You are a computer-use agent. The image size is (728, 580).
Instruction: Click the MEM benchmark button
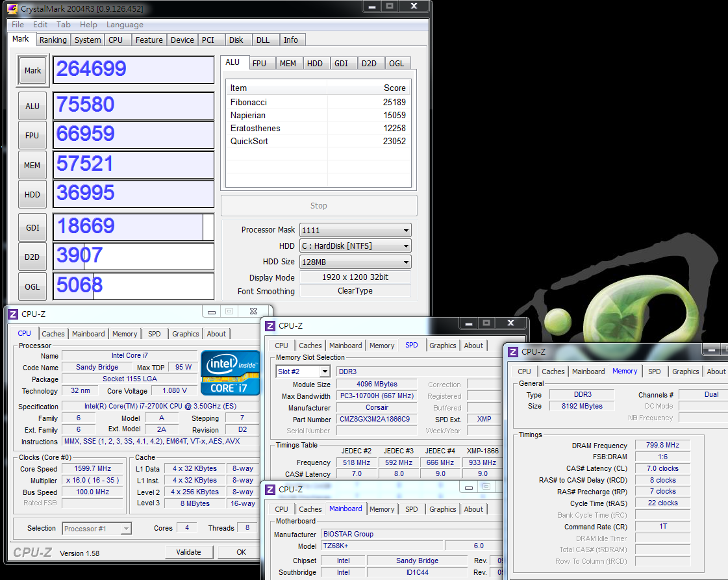click(x=32, y=166)
